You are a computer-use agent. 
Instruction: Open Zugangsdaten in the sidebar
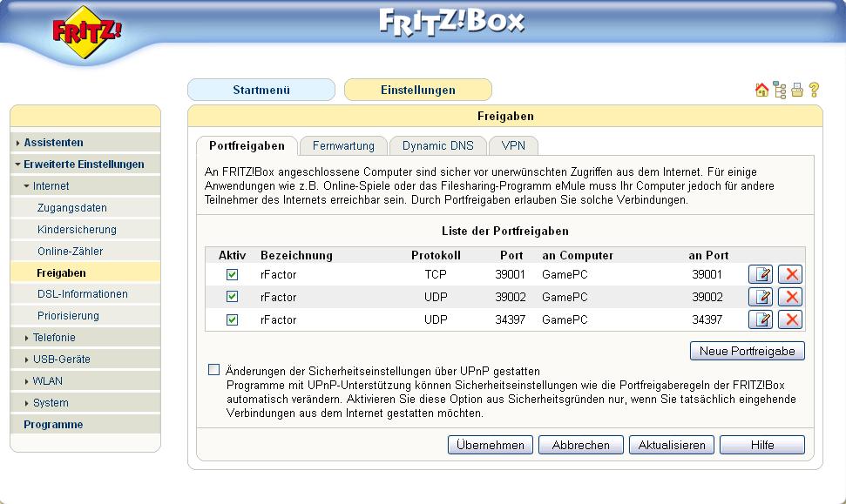[x=85, y=207]
